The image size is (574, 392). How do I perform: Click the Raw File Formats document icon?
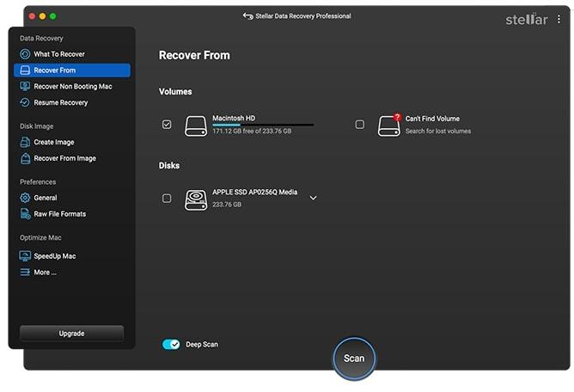25,214
